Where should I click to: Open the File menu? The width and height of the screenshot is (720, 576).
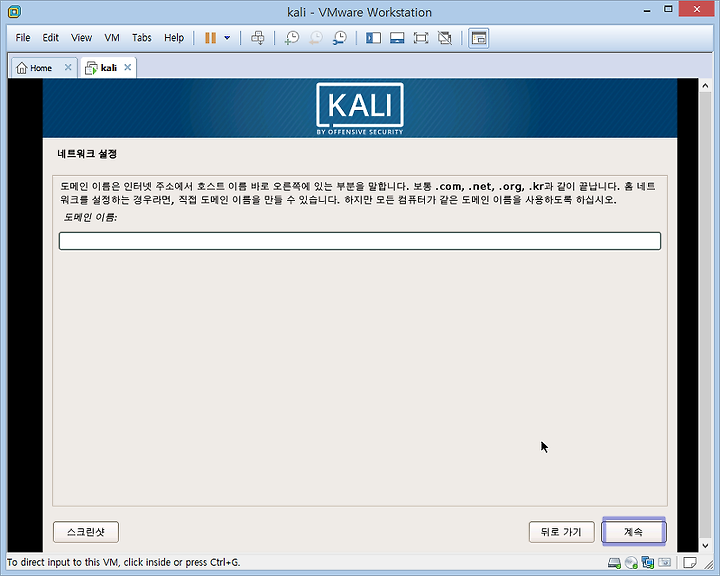click(x=22, y=38)
